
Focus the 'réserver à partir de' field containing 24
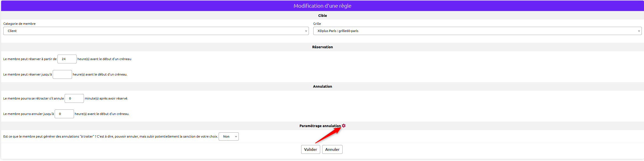click(67, 59)
